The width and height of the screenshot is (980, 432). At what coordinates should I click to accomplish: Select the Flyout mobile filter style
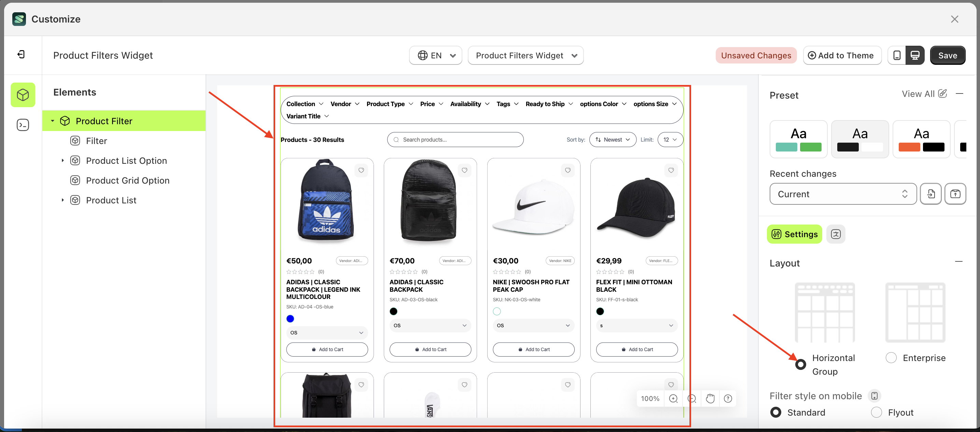tap(876, 412)
